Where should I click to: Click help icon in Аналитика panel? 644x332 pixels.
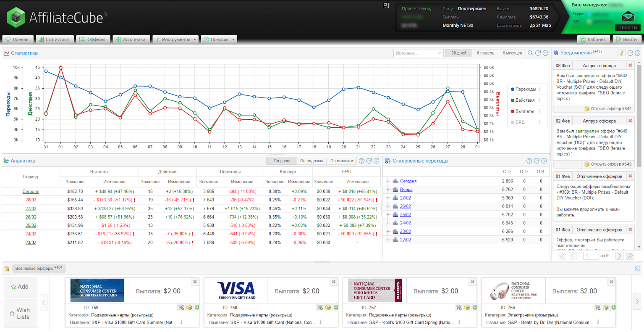coord(361,161)
